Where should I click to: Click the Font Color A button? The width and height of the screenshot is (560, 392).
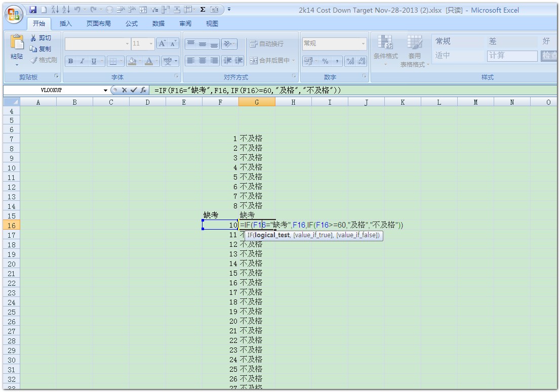click(149, 61)
